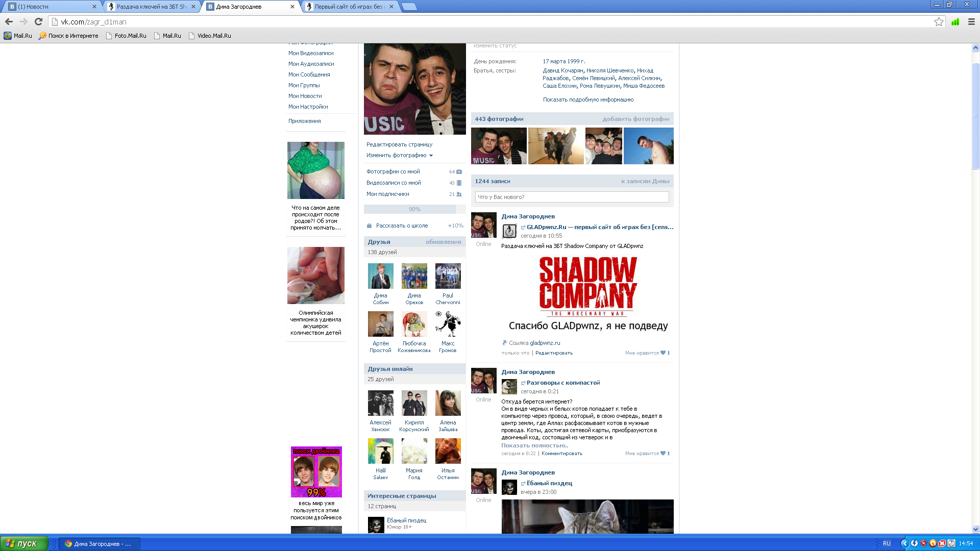This screenshot has width=980, height=551.
Task: Expand Изменить фотографию dropdown
Action: point(399,155)
